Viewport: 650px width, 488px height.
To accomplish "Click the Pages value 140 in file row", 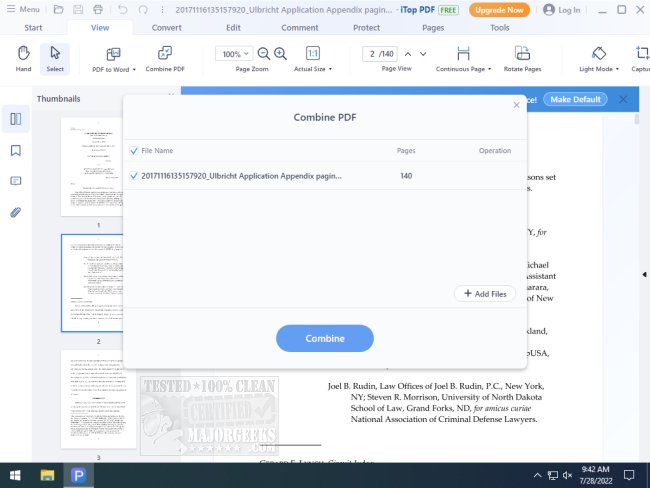I will tap(406, 176).
